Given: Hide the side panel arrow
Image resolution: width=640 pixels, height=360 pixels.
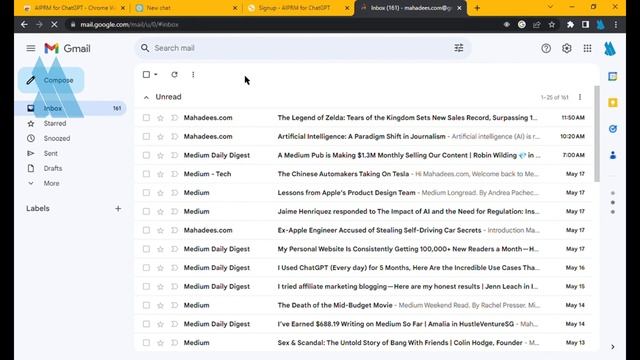Looking at the screenshot, I should [613, 347].
